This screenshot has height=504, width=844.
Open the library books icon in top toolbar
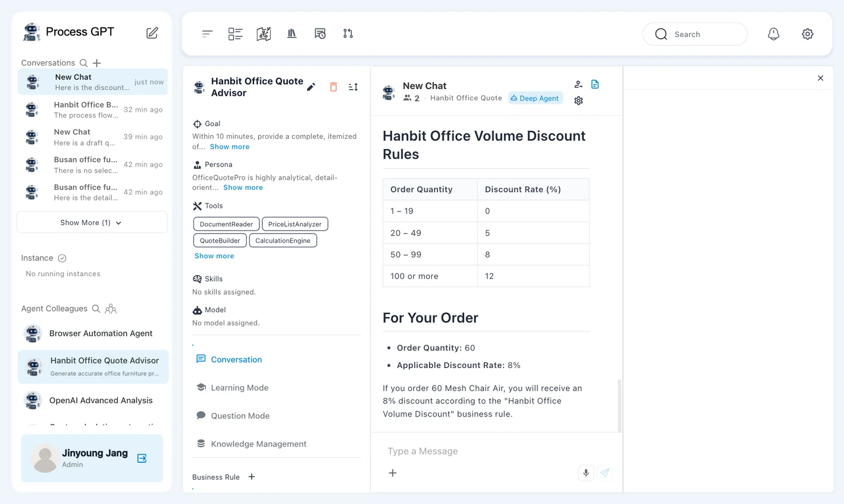pyautogui.click(x=292, y=34)
